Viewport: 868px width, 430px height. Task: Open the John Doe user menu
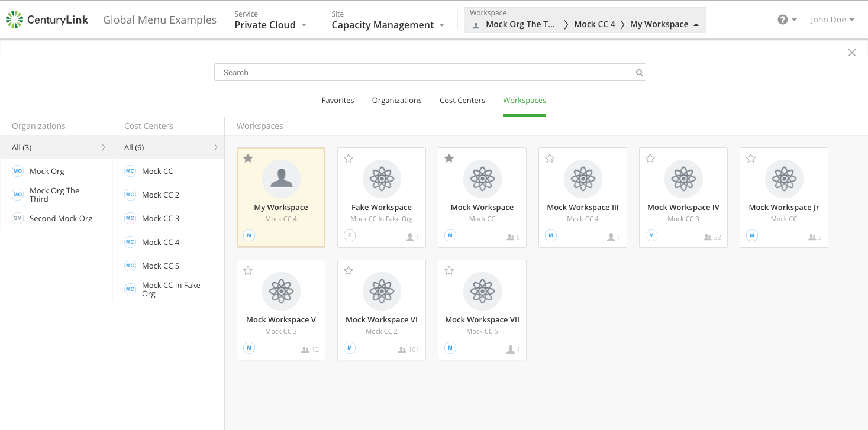pyautogui.click(x=832, y=20)
